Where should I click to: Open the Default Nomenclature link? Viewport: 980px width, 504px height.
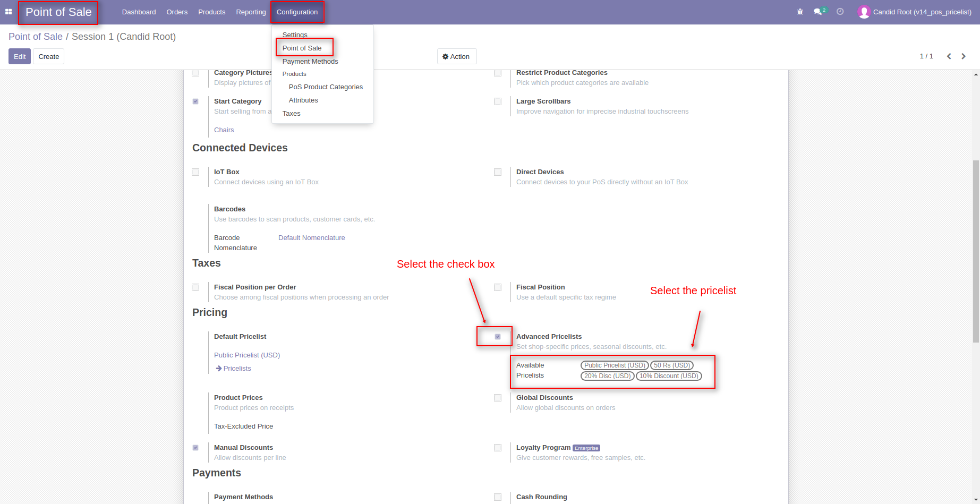311,237
